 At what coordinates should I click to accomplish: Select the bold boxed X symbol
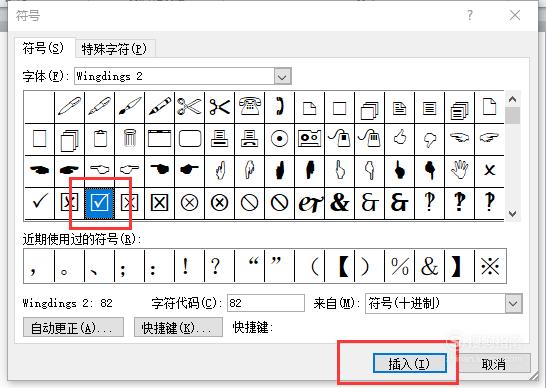pos(159,202)
